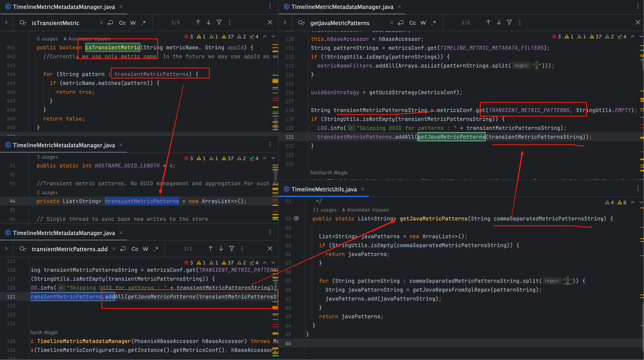Toggle Words option in transientMetricPatterns.add search bar

[x=146, y=249]
